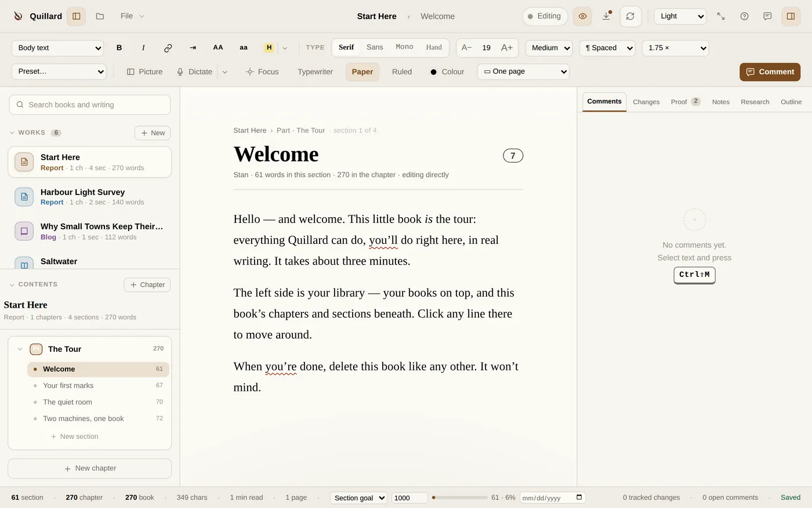Open the Body text style dropdown
This screenshot has width=812, height=508.
coord(57,48)
